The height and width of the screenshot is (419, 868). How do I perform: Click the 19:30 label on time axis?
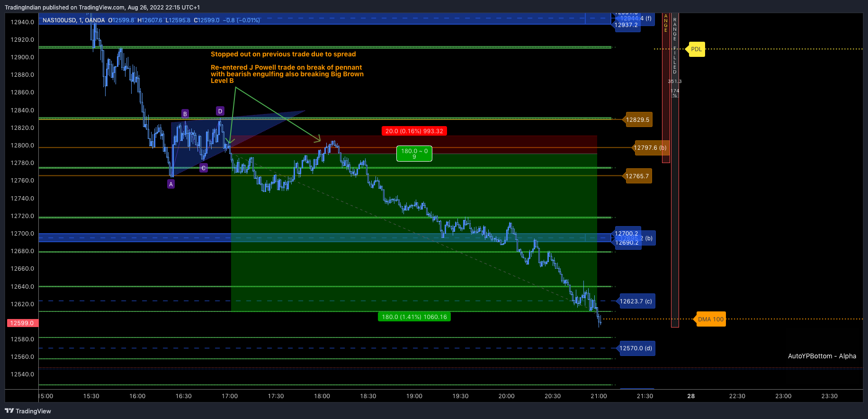pyautogui.click(x=460, y=396)
